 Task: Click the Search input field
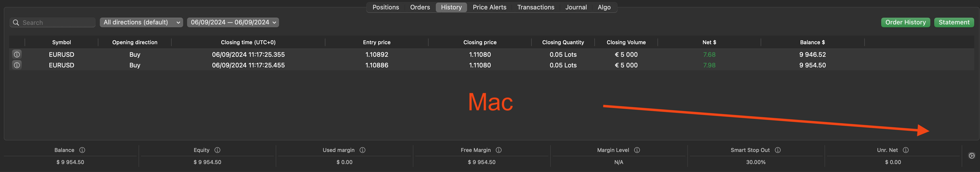tap(57, 22)
